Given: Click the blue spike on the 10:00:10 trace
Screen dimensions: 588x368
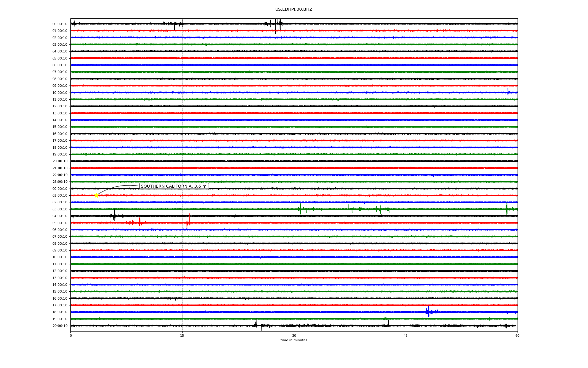Looking at the screenshot, I should click(508, 92).
